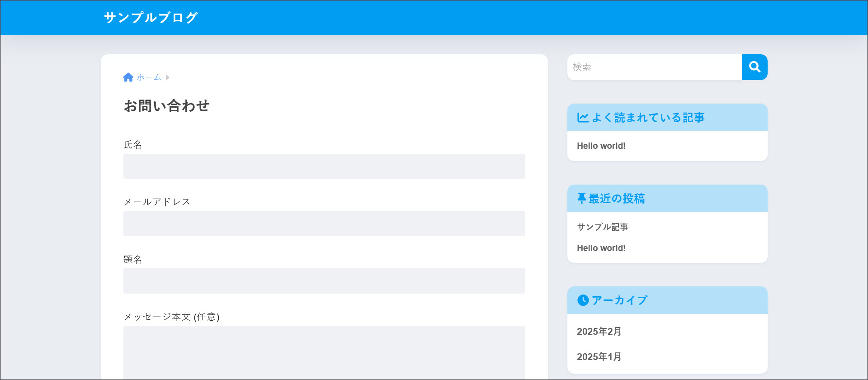Click the chart icon beside よく読まれている記事

tap(583, 118)
